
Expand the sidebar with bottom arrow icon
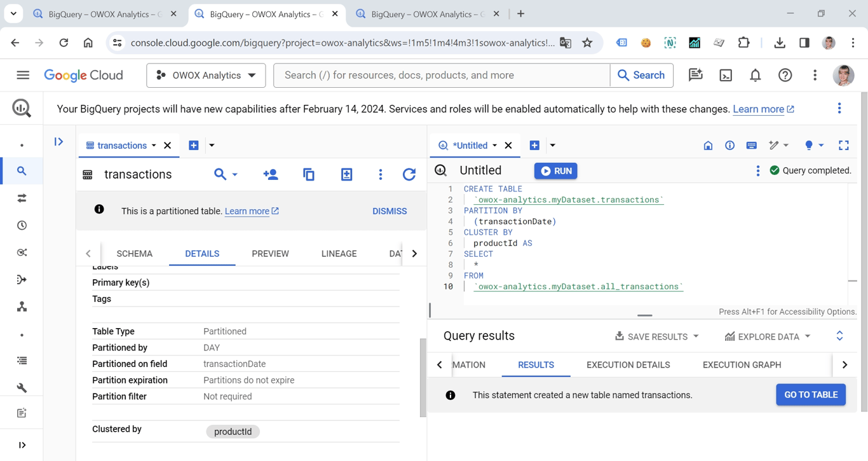pos(22,445)
